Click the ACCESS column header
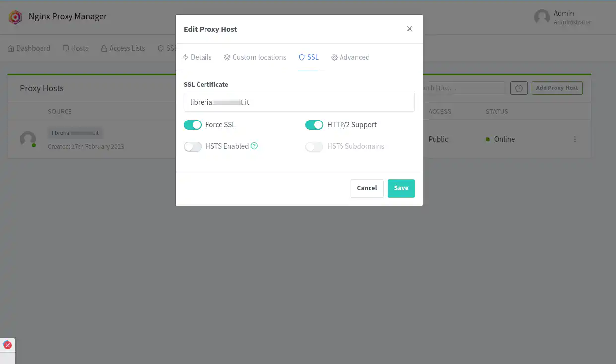Screen dimensions: 616x364 (440, 112)
